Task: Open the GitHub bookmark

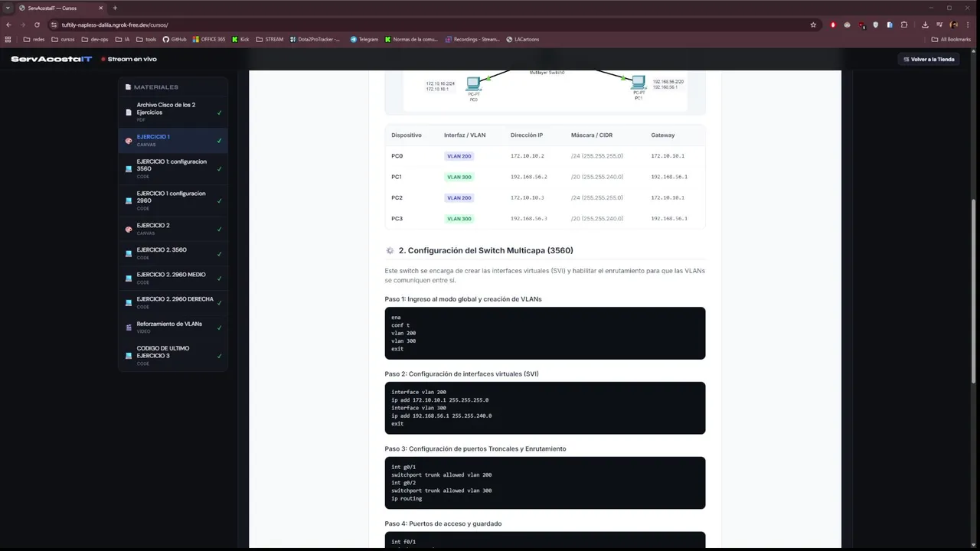Action: click(175, 39)
